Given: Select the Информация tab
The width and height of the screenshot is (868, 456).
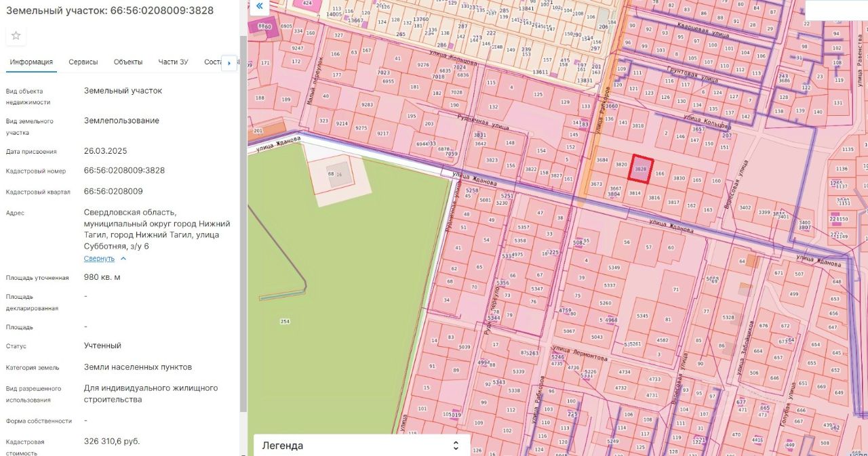Looking at the screenshot, I should click(x=31, y=62).
